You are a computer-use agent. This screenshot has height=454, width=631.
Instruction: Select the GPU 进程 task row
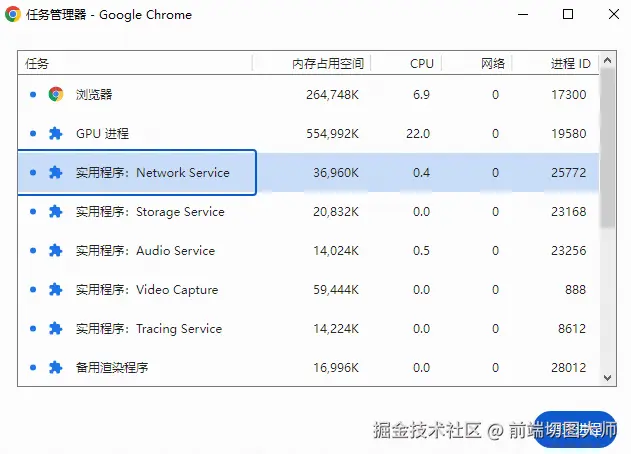pos(308,133)
